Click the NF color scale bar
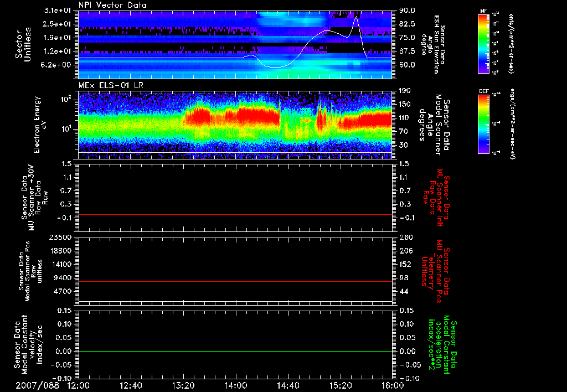The width and height of the screenshot is (567, 392). click(482, 44)
